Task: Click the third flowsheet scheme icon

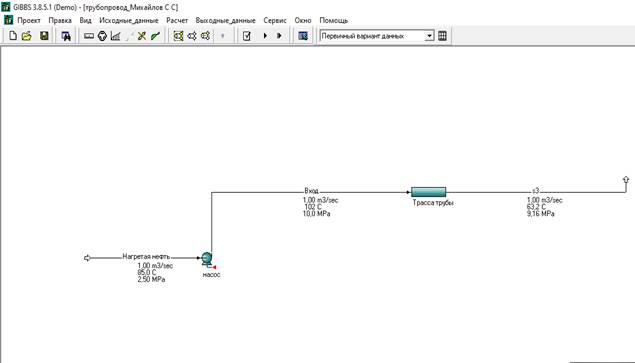Action: click(205, 36)
